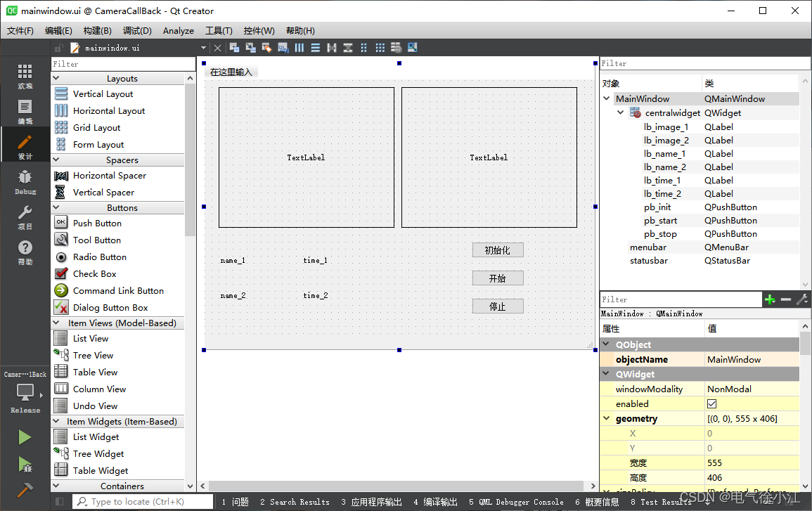Apply Lay Out Vertically from toolbar

[x=316, y=48]
